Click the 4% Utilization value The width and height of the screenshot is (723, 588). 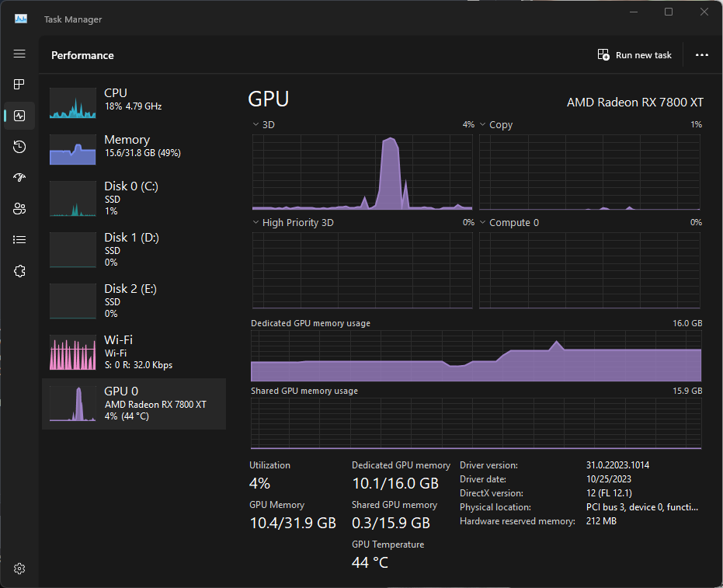click(259, 483)
